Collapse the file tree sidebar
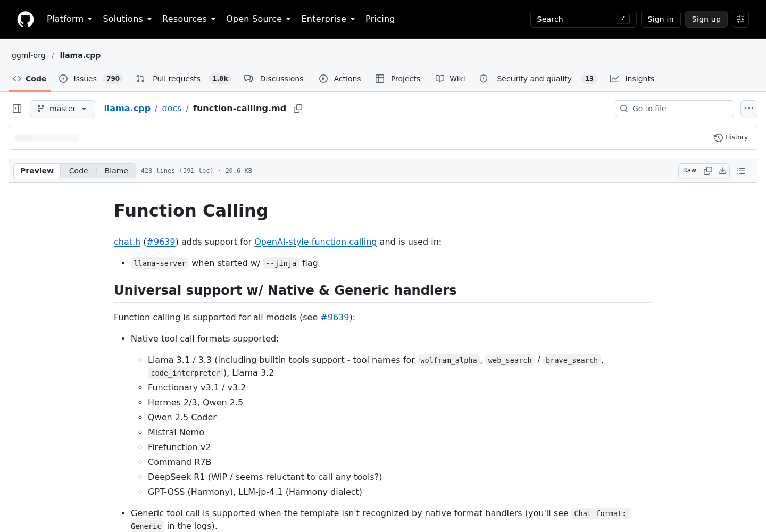Image resolution: width=766 pixels, height=532 pixels. [x=17, y=109]
